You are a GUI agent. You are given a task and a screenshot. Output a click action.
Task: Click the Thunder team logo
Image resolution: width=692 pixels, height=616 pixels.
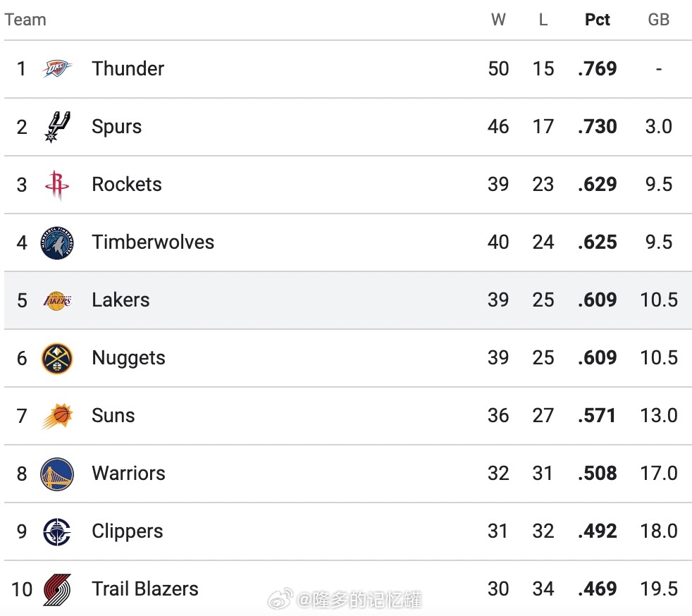pos(57,68)
